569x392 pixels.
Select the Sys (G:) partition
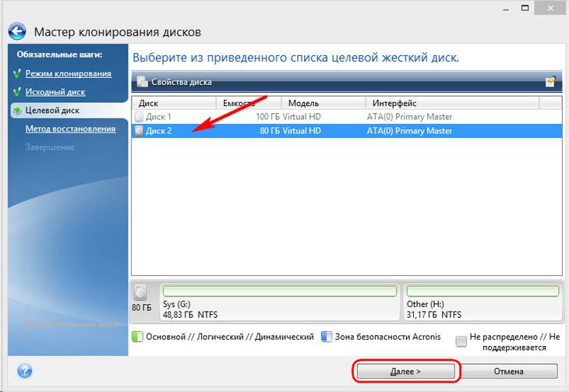279,302
